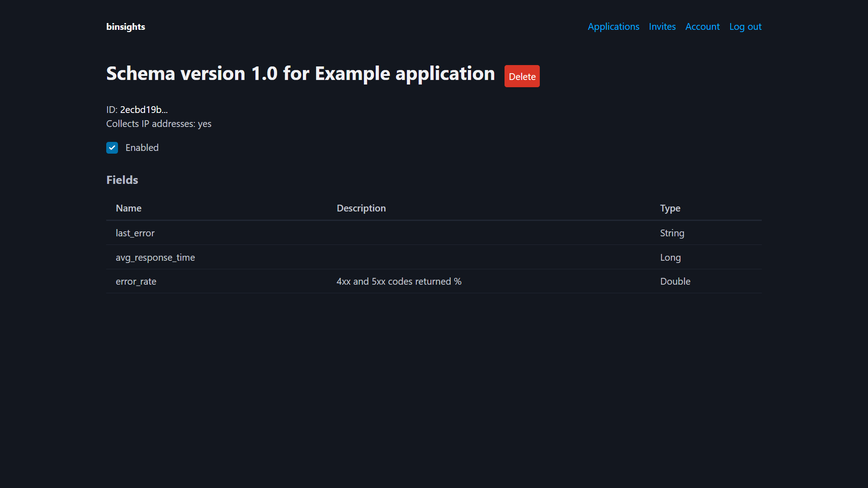868x488 pixels.
Task: Select the avg_response_time field row
Action: click(x=155, y=257)
